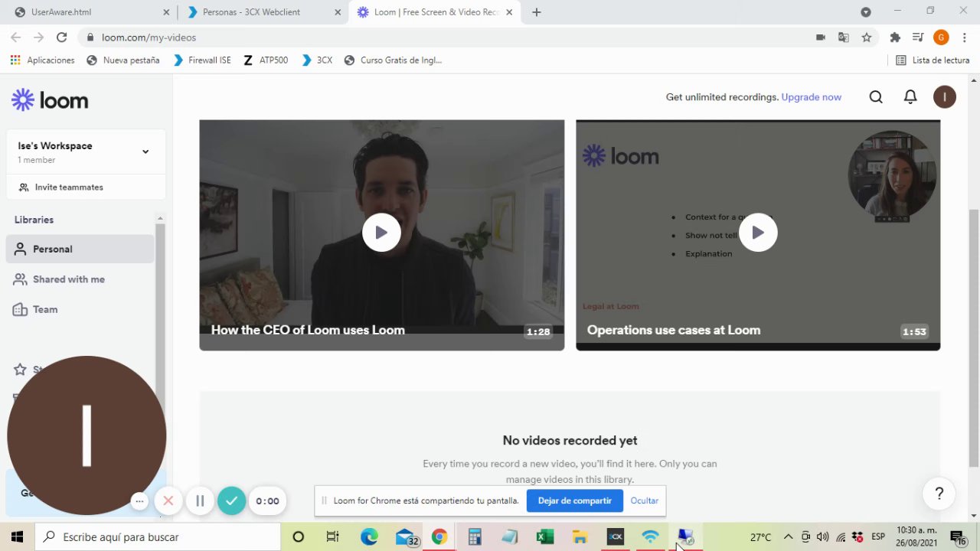This screenshot has width=980, height=551.
Task: Open the tab search dropdown arrow
Action: 866,12
